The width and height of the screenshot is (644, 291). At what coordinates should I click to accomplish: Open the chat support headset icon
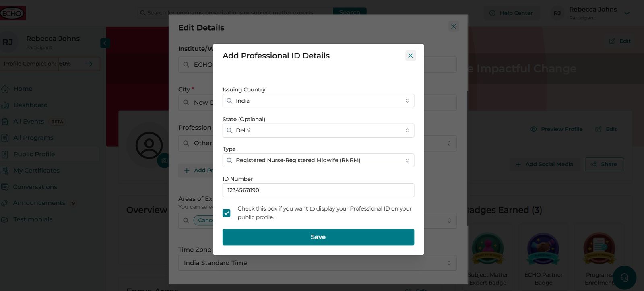(624, 278)
